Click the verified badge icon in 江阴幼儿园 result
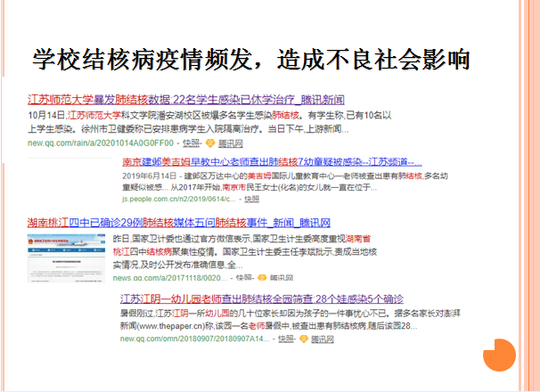The width and height of the screenshot is (540, 392). 304,339
